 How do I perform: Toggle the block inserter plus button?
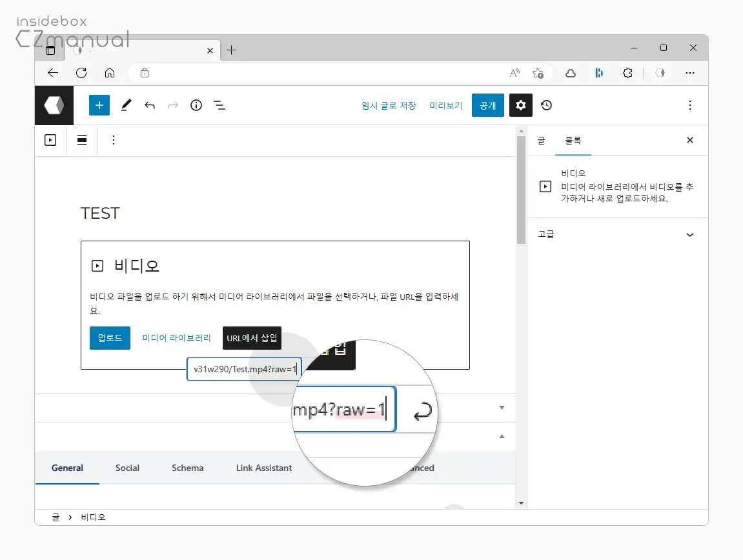click(99, 105)
